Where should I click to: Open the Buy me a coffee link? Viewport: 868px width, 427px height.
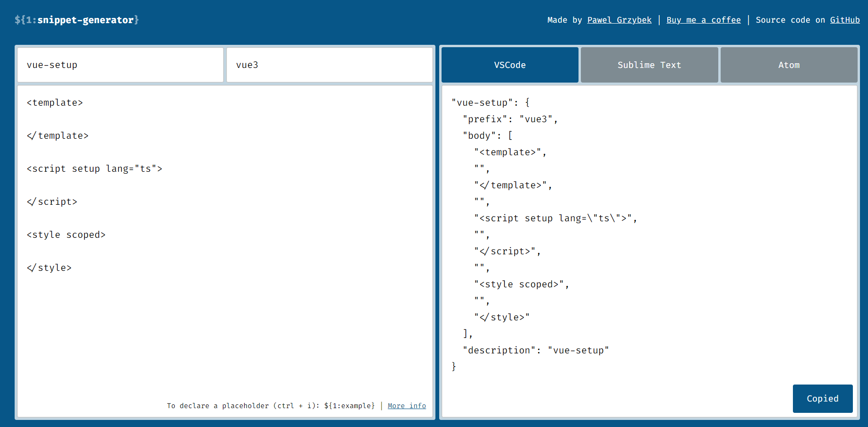coord(703,20)
